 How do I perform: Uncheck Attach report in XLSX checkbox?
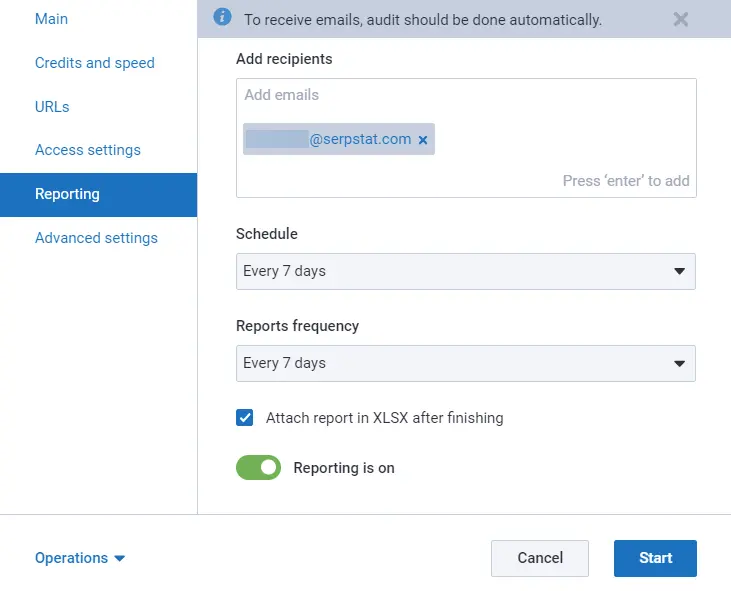pos(245,418)
